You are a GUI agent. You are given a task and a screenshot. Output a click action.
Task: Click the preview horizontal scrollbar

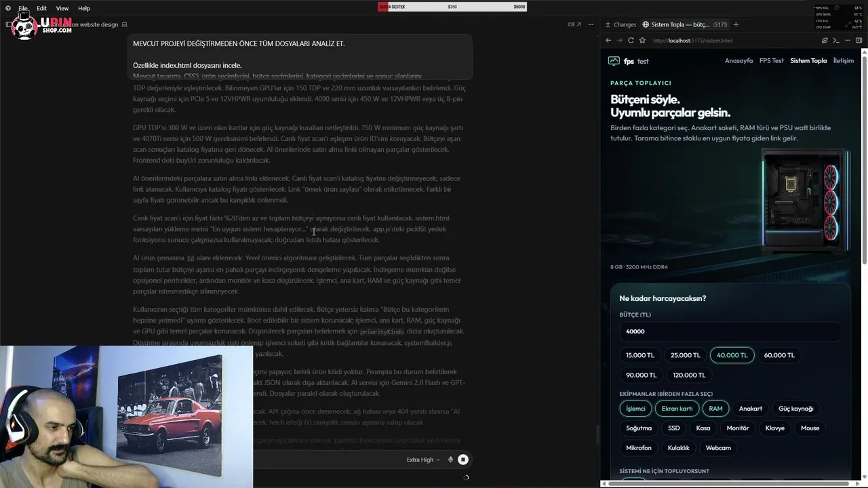[x=730, y=484]
